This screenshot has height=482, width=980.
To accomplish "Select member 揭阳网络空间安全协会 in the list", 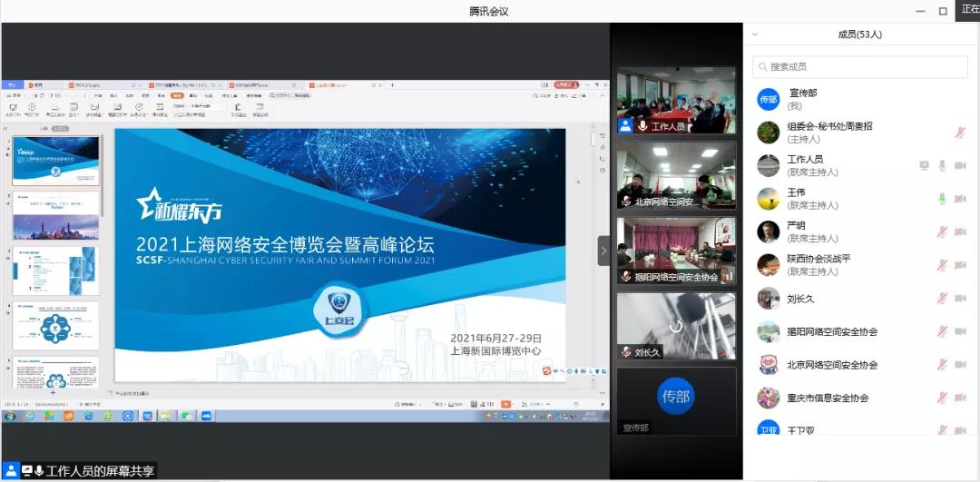I will [x=832, y=331].
